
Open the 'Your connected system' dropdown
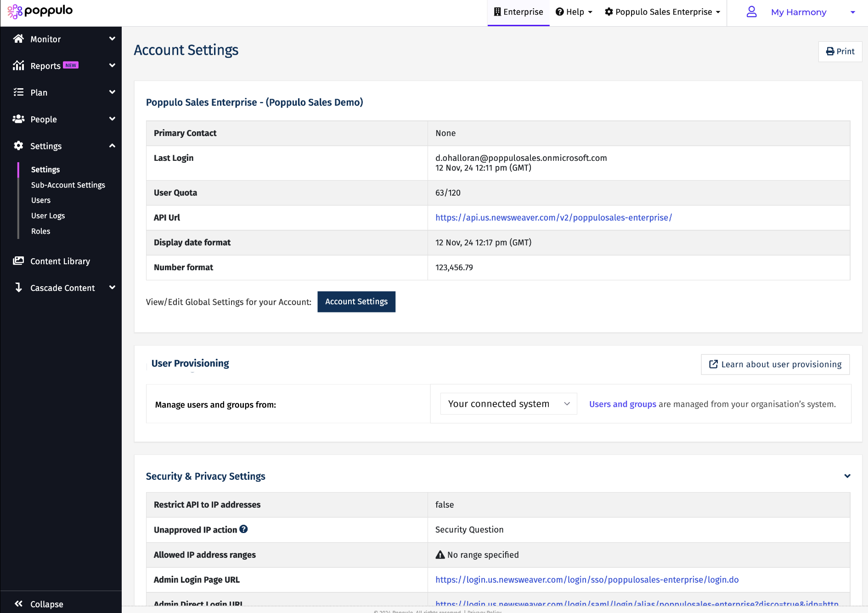(x=508, y=404)
